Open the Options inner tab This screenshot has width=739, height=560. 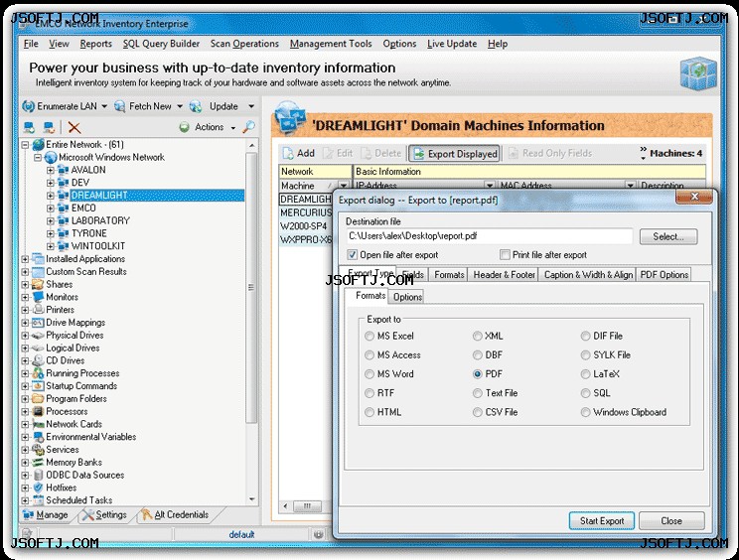(407, 297)
